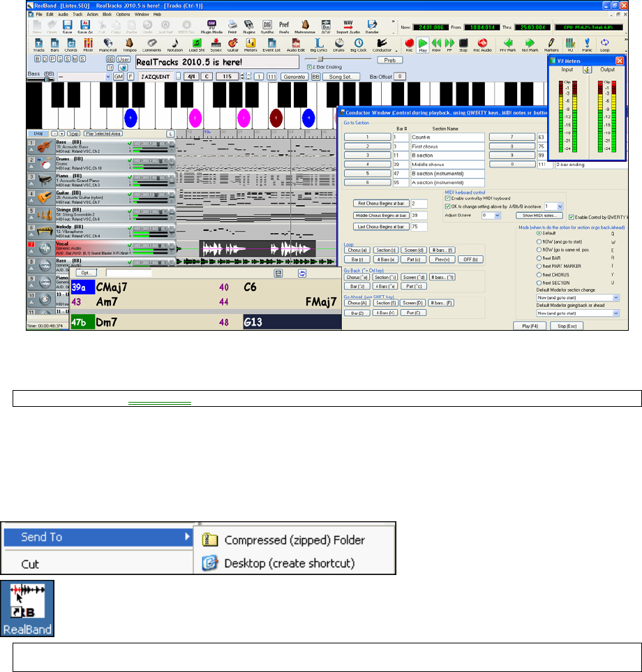This screenshot has height=672, width=642.
Task: Open the Bass patch dropdown
Action: click(108, 77)
